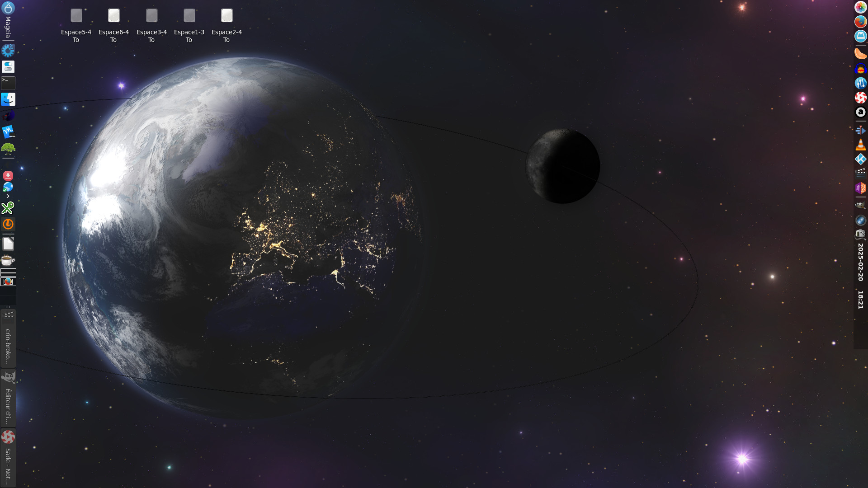Screen dimensions: 868x488
Task: Launch Kodi media center icon
Action: pyautogui.click(x=860, y=159)
